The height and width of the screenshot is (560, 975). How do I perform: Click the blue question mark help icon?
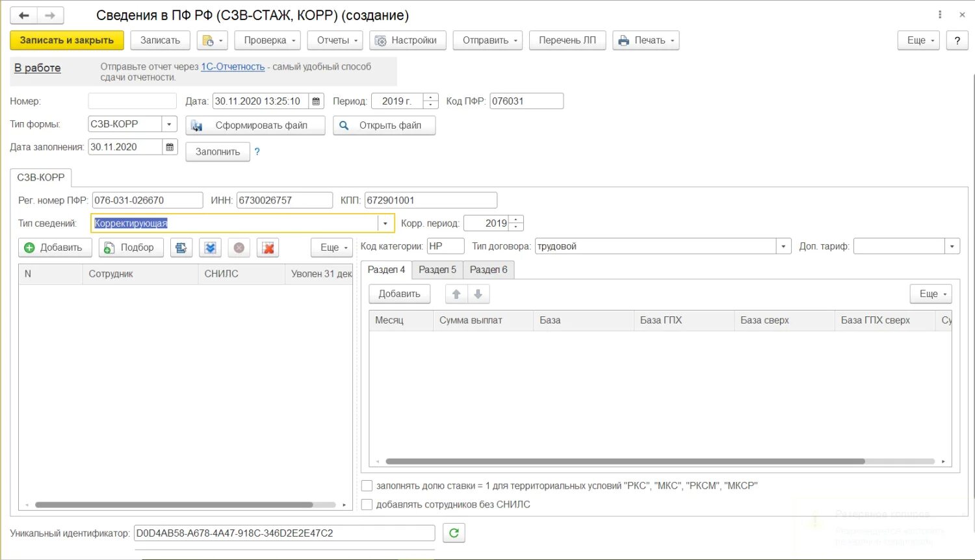point(257,151)
